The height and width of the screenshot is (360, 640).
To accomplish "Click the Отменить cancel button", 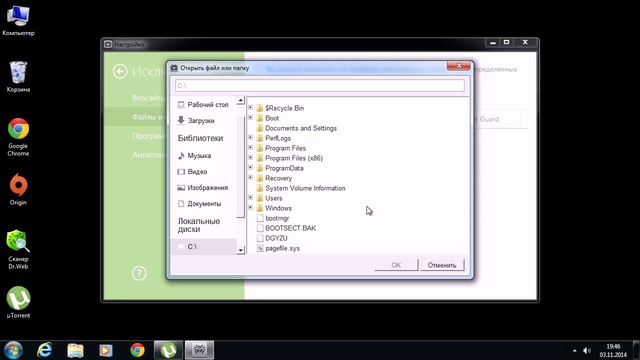I will [x=442, y=265].
